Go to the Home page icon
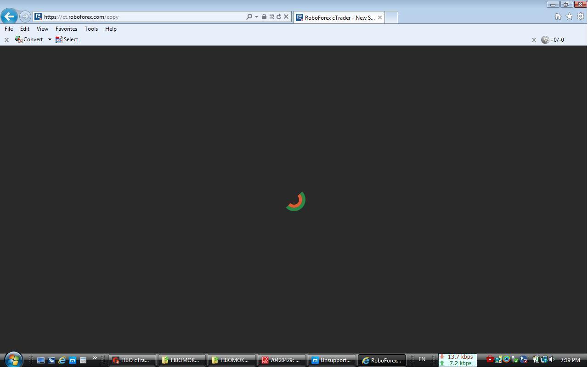 (x=558, y=17)
